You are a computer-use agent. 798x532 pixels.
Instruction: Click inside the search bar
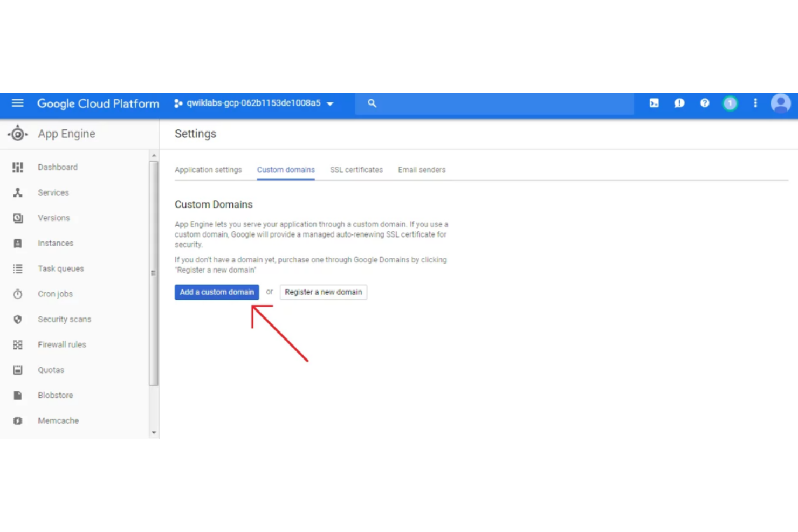tap(485, 103)
